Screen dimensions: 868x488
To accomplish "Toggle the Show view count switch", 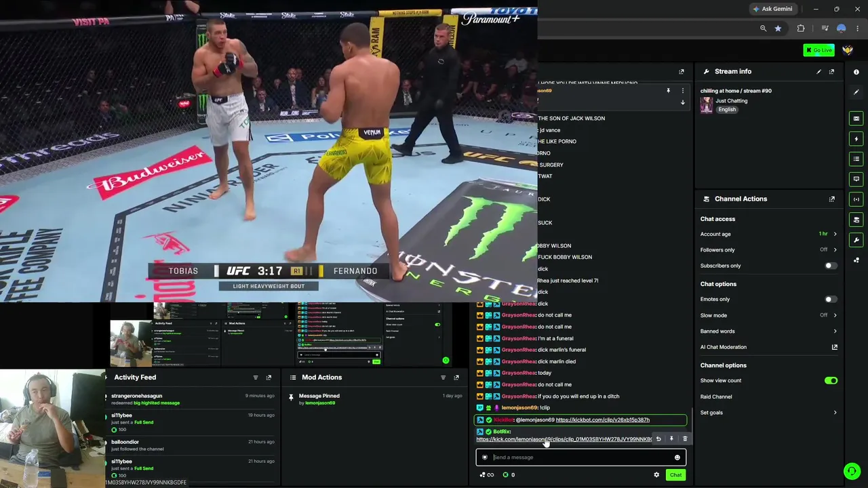I will pos(831,381).
